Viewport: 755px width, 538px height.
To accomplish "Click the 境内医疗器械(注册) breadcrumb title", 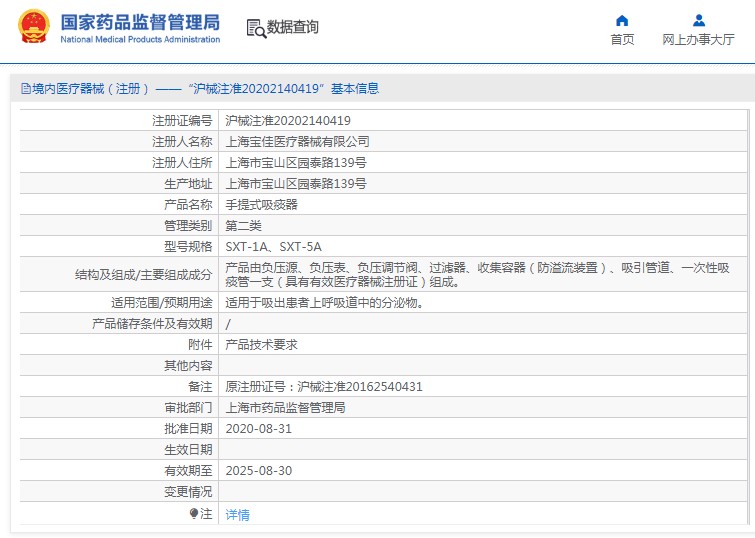I will pyautogui.click(x=91, y=89).
